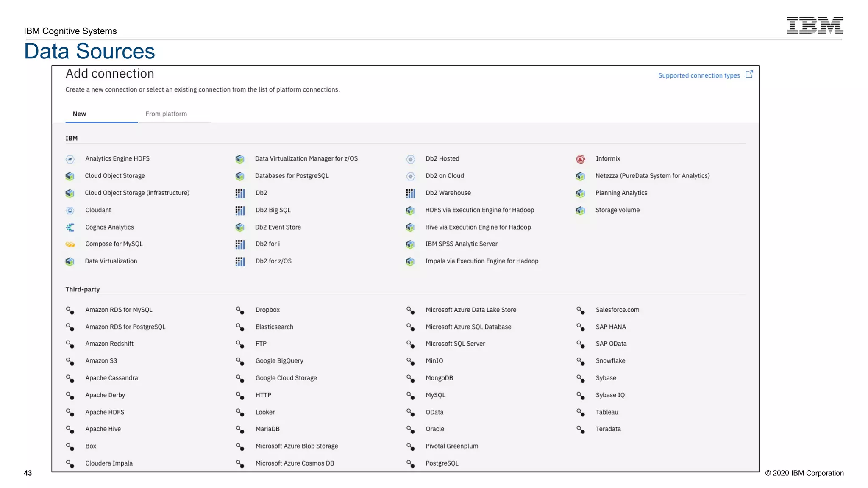Click the Google BigQuery connector icon
The image size is (868, 488).
point(240,361)
